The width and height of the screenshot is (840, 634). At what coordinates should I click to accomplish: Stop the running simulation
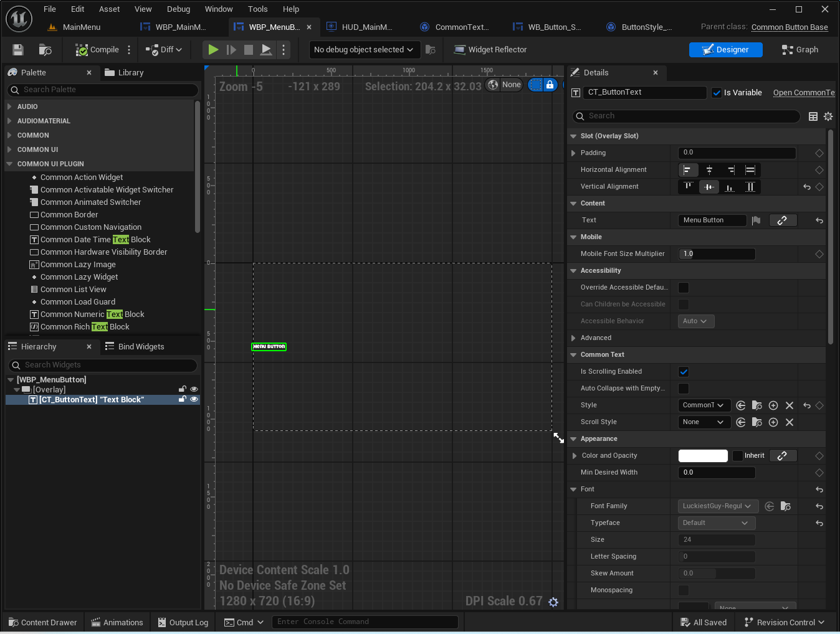tap(249, 50)
